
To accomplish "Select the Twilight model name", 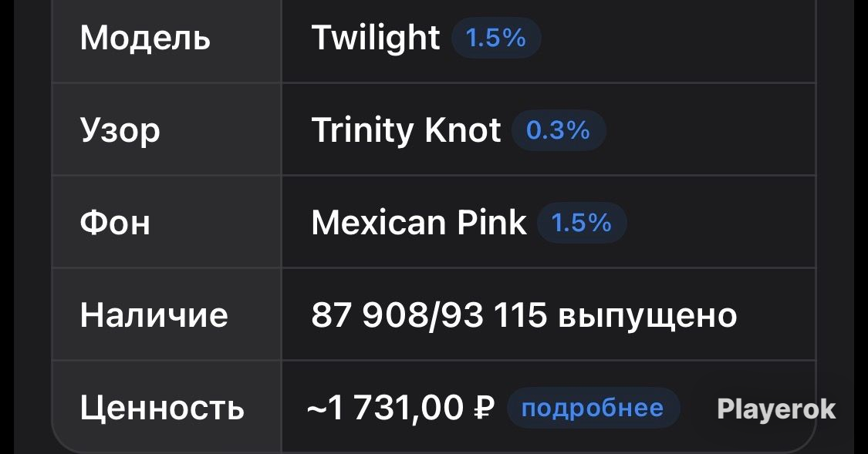I will pyautogui.click(x=375, y=38).
